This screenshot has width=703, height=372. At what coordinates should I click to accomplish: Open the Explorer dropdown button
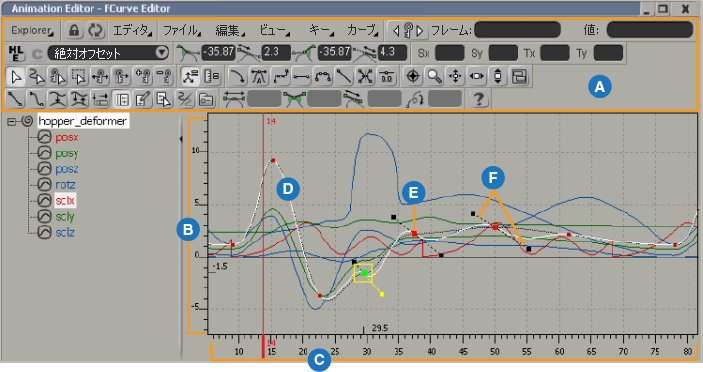click(x=32, y=30)
